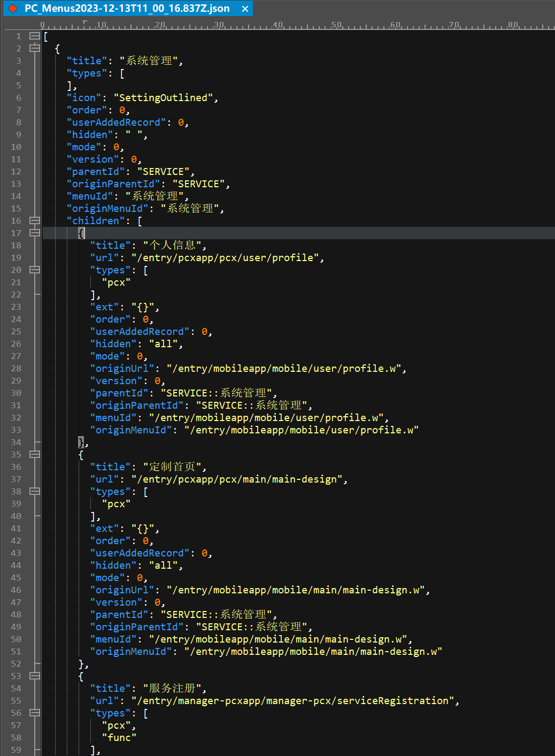Collapse the fold marker on line 2
The height and width of the screenshot is (756, 555).
[x=35, y=48]
